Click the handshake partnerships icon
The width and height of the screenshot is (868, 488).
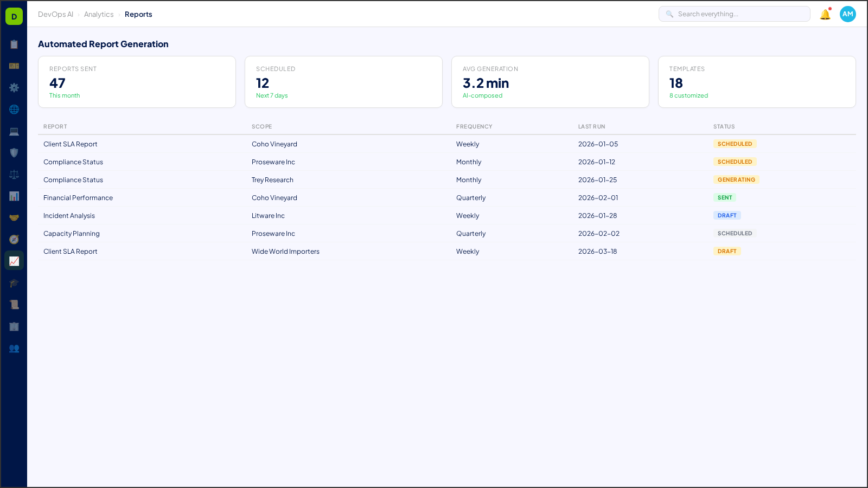(14, 217)
